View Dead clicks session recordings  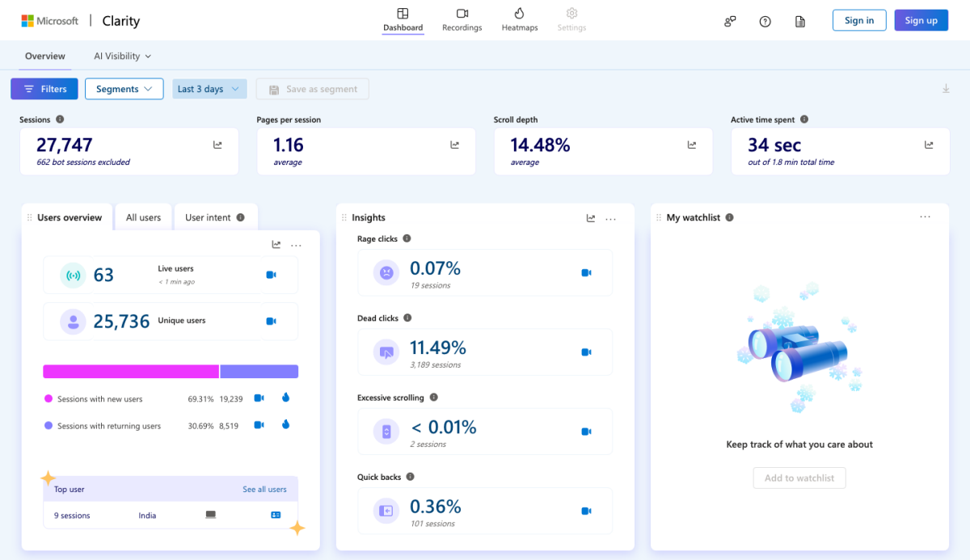coord(587,352)
